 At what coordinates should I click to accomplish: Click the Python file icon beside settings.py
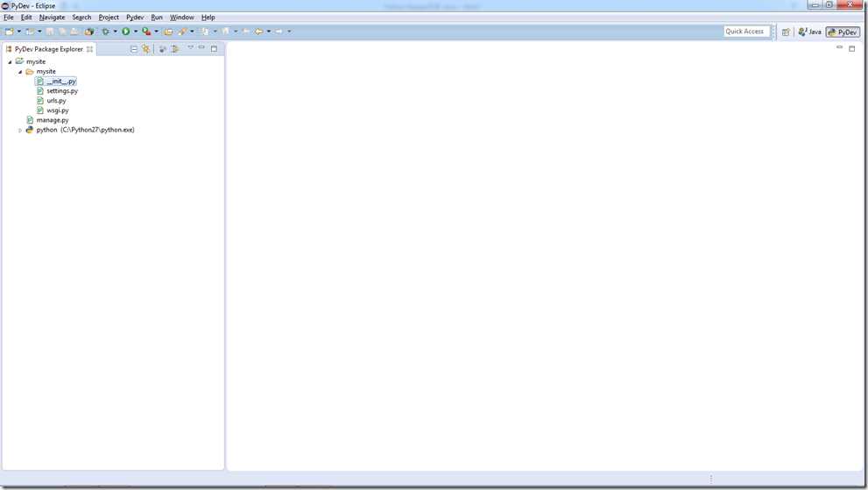(x=40, y=91)
